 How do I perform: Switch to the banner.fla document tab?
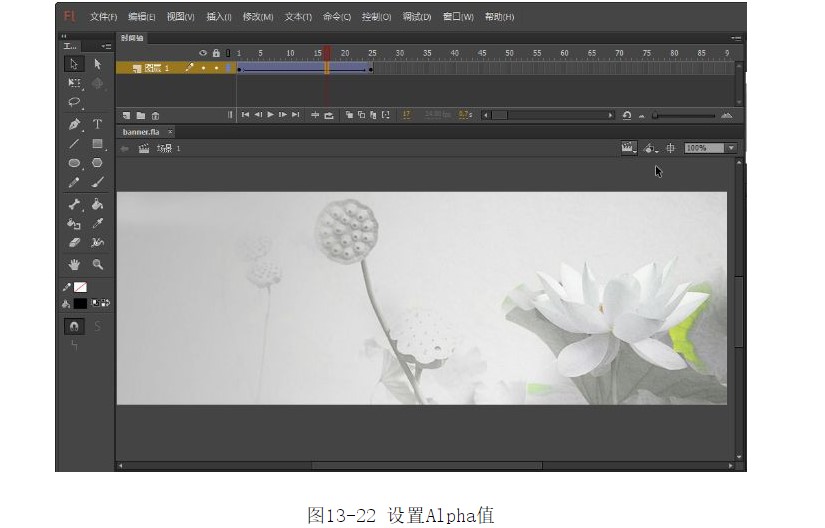(141, 132)
